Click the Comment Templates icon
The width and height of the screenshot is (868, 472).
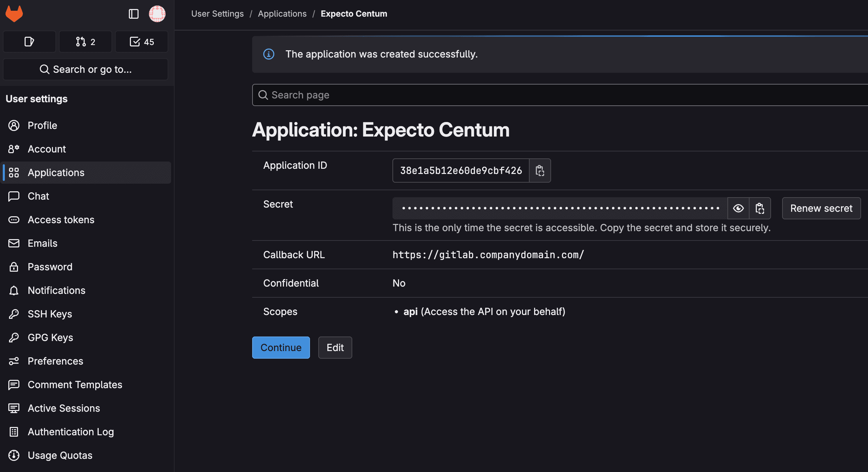coord(14,385)
